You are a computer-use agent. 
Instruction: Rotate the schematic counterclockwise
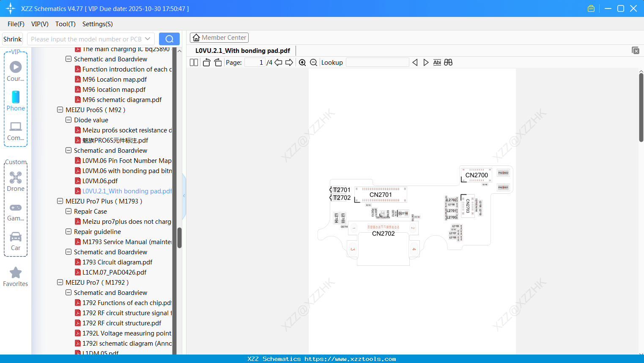(206, 62)
